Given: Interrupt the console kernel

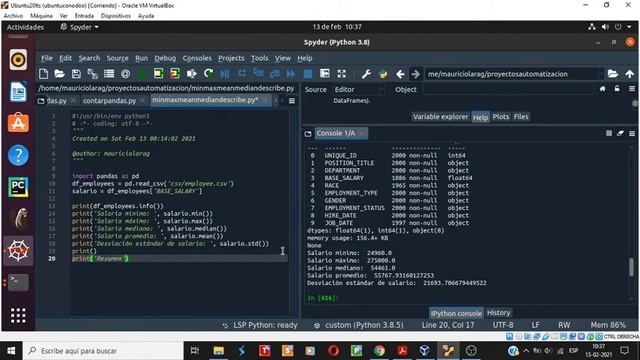Looking at the screenshot, I should click(609, 133).
